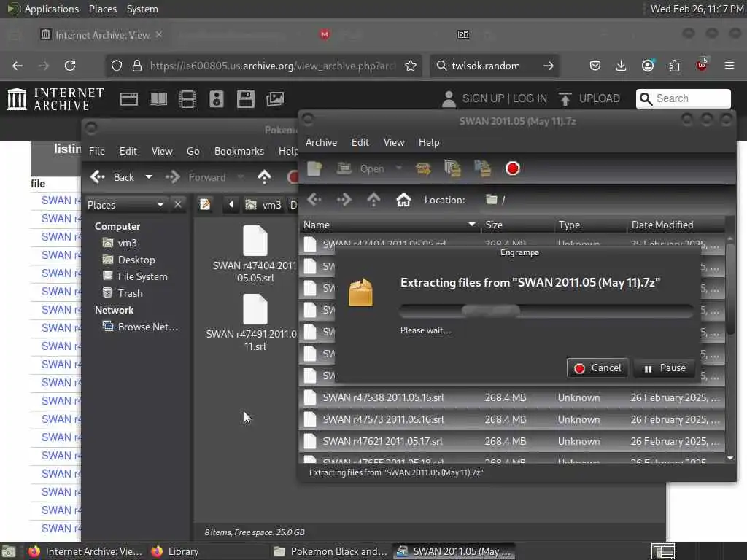Toggle the path edit icon in file manager
747x560 pixels.
(x=205, y=205)
